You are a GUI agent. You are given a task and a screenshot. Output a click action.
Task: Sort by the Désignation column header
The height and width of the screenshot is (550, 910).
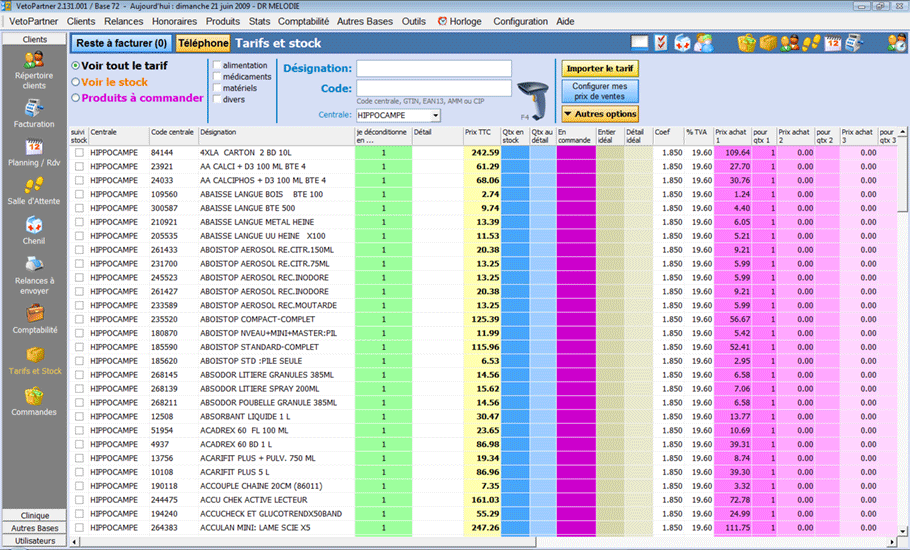pos(276,136)
